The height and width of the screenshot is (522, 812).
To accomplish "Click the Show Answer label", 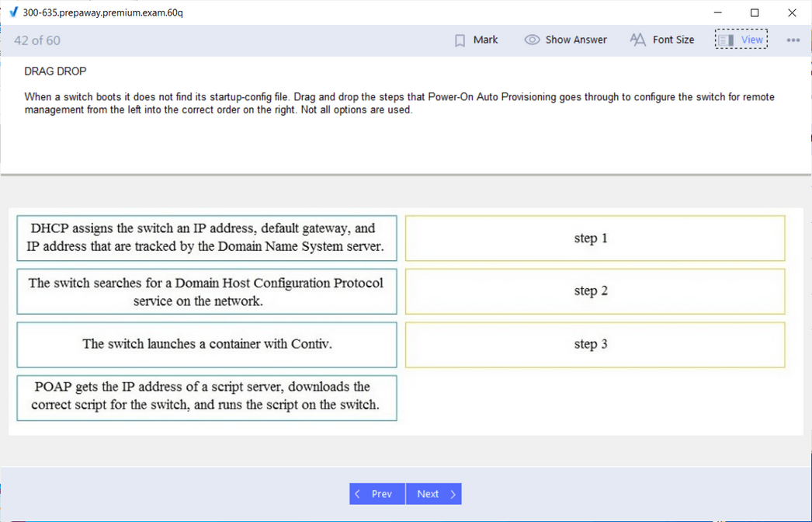I will pos(576,40).
